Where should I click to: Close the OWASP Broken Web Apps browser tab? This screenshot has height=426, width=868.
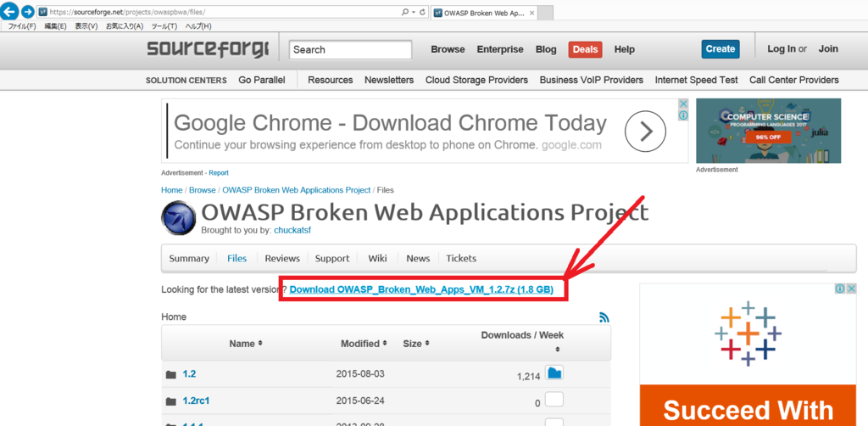532,12
